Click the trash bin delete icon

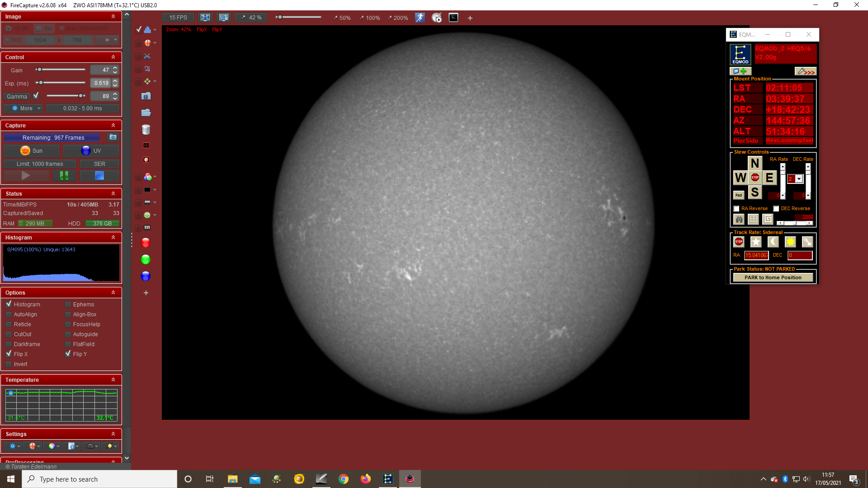tap(146, 130)
